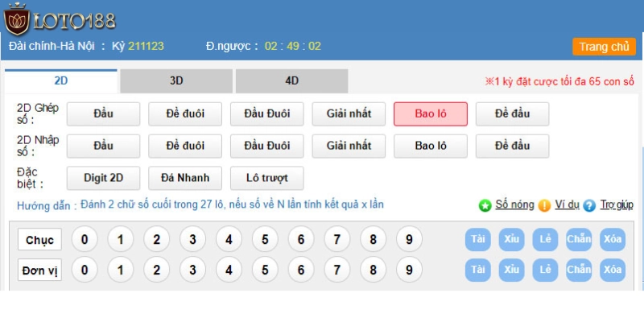Toggle number 5 in the Chục row
The height and width of the screenshot is (322, 644).
(265, 240)
